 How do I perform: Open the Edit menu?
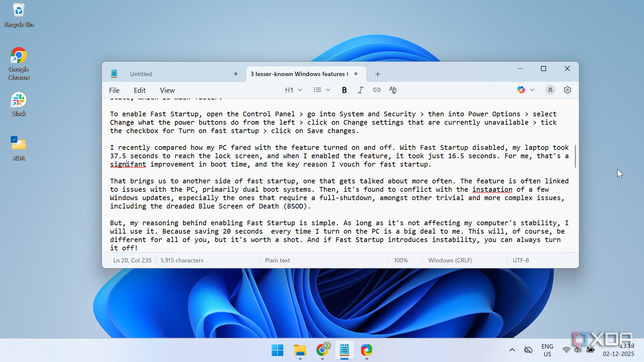pos(140,90)
